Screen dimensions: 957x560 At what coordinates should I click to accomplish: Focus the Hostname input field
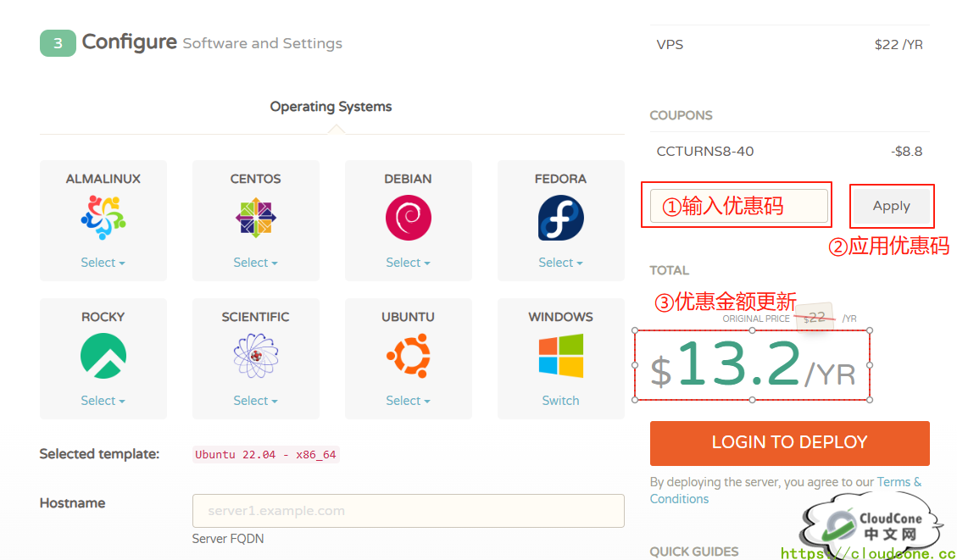tap(409, 511)
